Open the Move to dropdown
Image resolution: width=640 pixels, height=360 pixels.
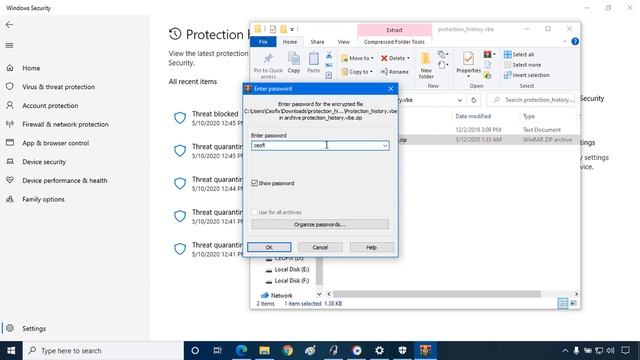357,58
